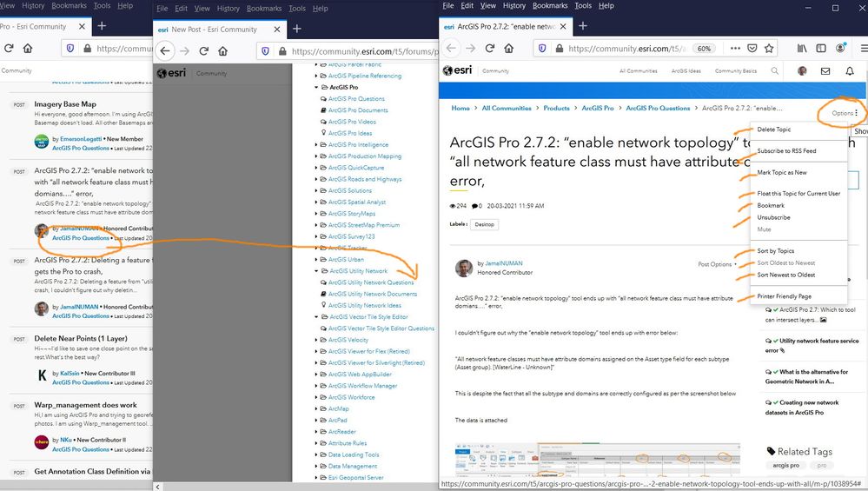Click the home icon in the left Firefox window

coord(28,48)
